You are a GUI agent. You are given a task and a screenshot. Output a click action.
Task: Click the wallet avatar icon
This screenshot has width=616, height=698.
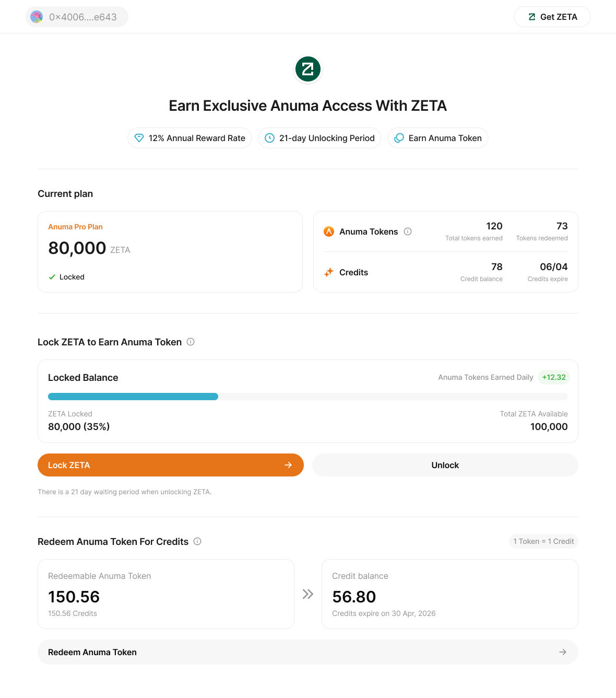tap(37, 17)
